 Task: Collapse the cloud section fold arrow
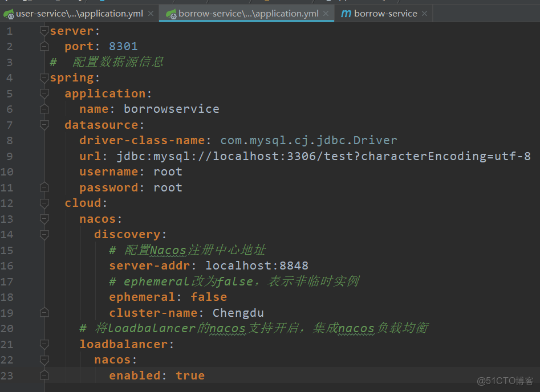[44, 202]
